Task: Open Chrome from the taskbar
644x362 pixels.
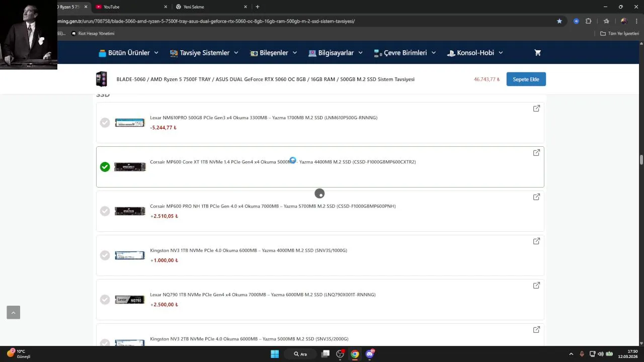Action: pos(355,354)
